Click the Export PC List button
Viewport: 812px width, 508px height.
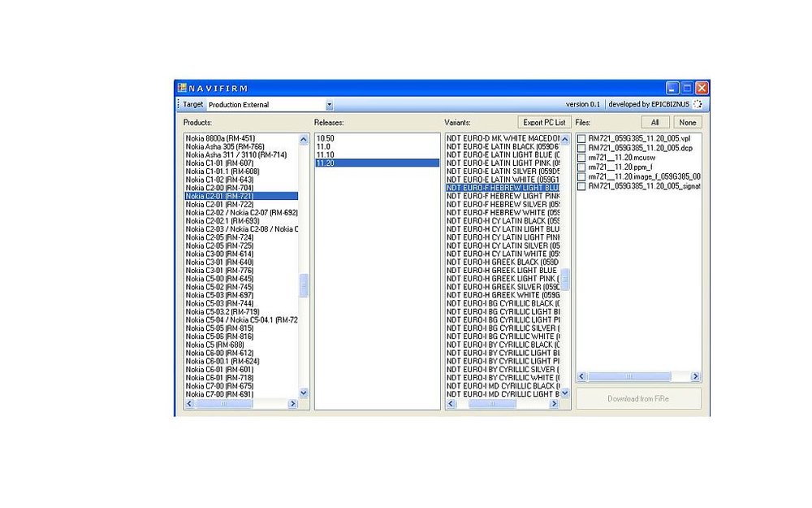(544, 123)
